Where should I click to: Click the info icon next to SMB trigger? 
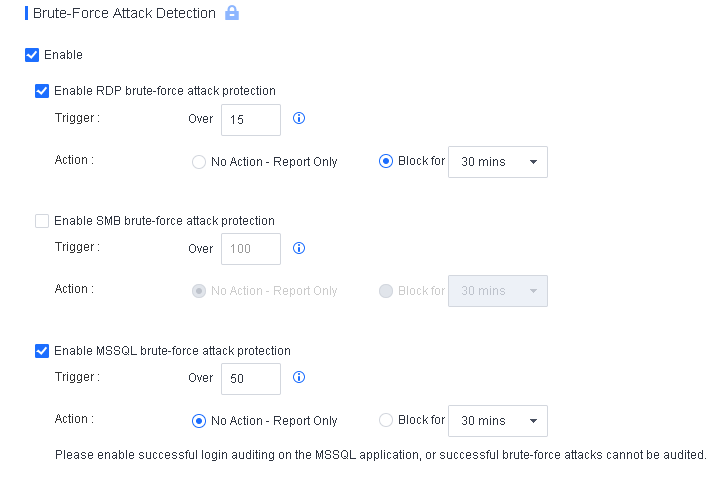click(x=298, y=248)
